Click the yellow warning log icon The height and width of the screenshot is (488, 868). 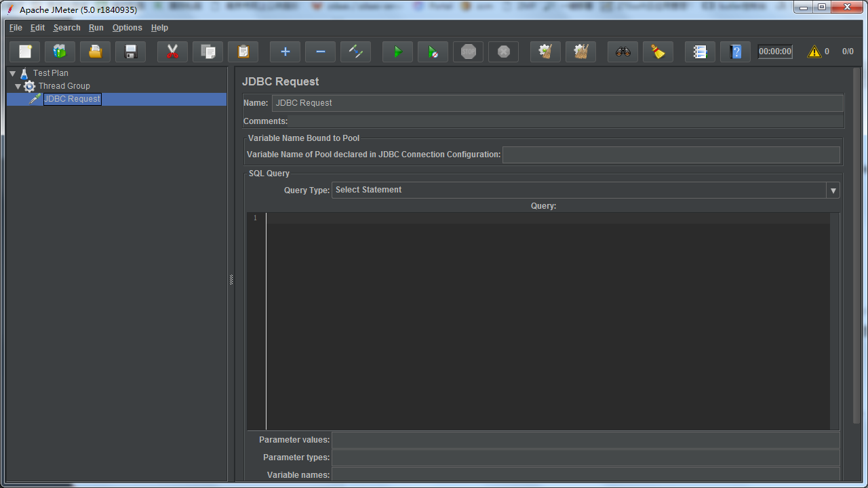[814, 52]
